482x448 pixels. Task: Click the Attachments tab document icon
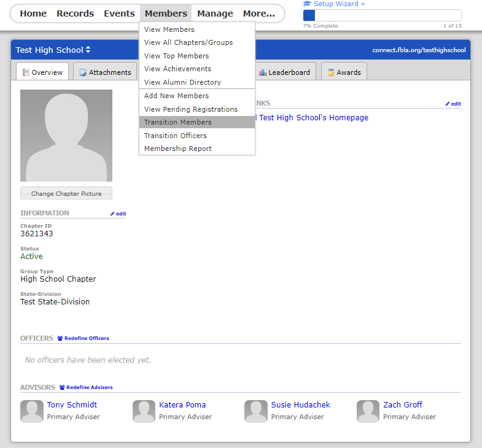click(x=83, y=72)
